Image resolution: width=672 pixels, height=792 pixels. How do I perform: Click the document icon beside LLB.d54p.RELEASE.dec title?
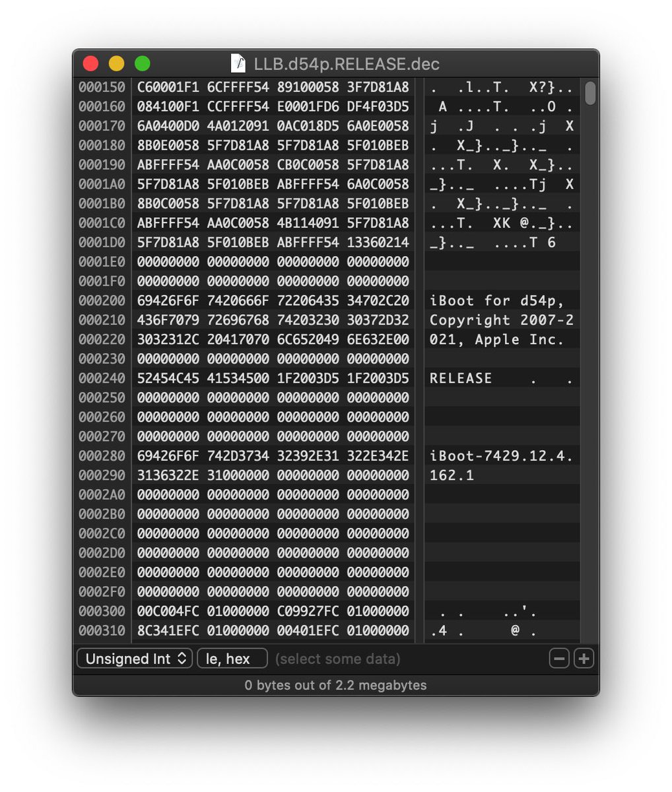click(238, 63)
